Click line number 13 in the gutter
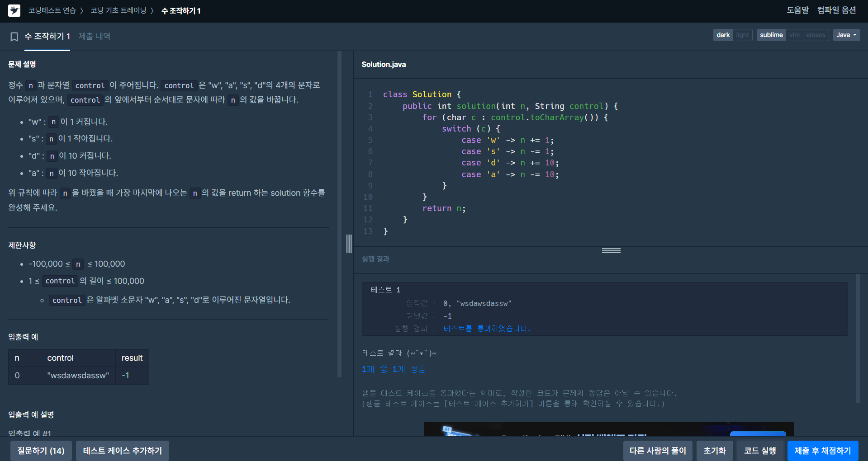This screenshot has width=868, height=461. point(368,231)
